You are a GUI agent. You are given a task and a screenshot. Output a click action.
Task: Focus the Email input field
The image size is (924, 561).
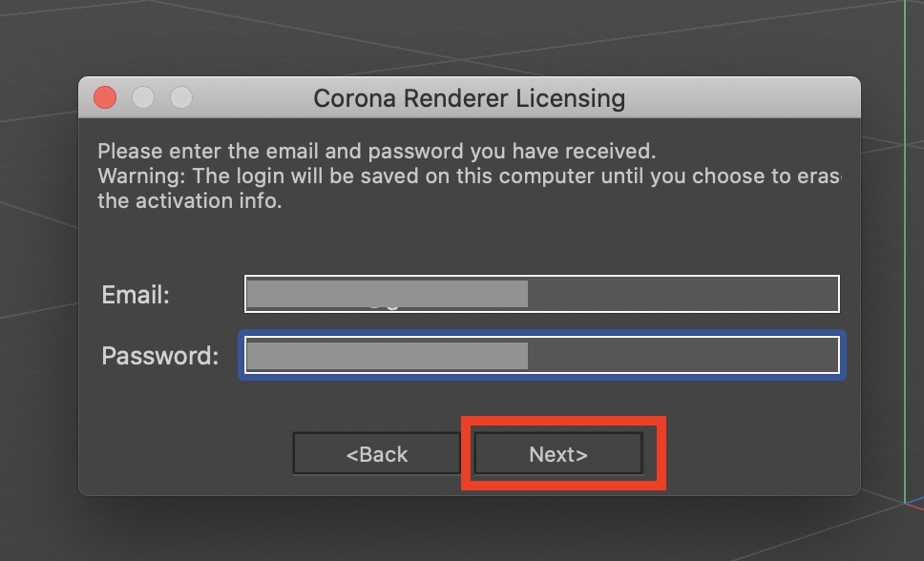[682, 294]
